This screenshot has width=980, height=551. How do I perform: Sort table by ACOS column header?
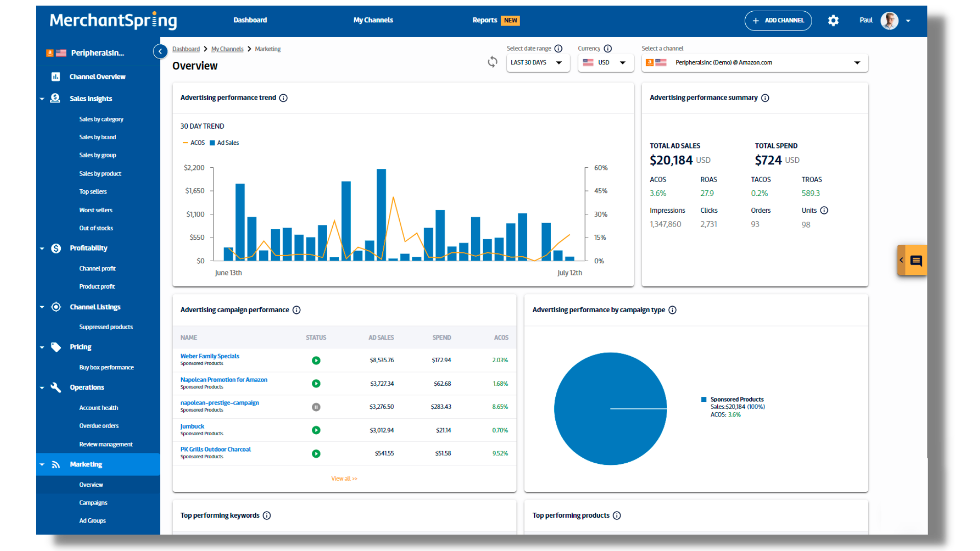[501, 338]
